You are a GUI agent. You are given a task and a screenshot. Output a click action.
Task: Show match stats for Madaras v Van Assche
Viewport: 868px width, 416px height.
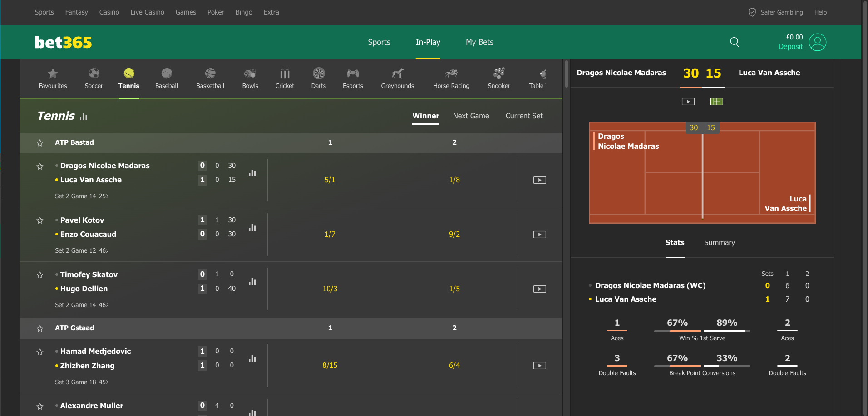coord(252,173)
